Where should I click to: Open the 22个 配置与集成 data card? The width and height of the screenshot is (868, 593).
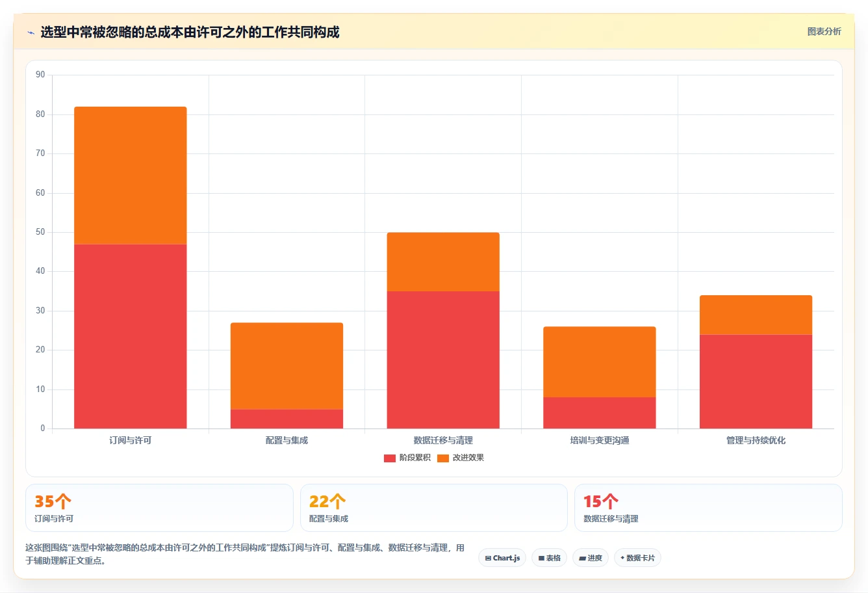point(433,508)
